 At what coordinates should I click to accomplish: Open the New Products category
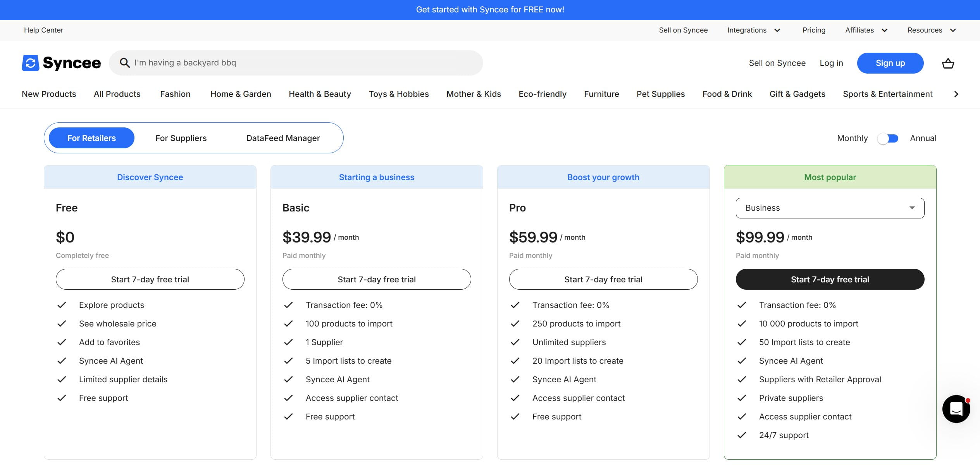49,94
